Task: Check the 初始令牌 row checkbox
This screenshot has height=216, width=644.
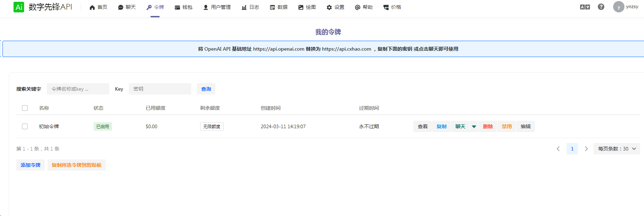Action: pyautogui.click(x=25, y=126)
